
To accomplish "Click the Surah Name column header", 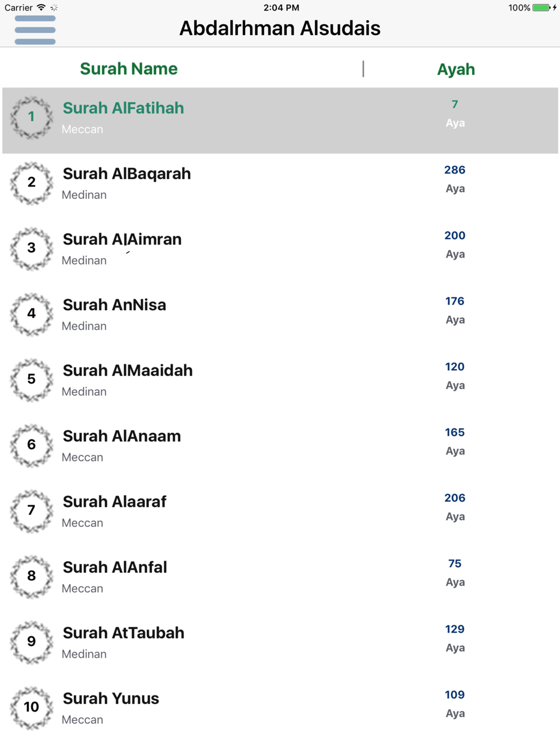I will pos(129,69).
